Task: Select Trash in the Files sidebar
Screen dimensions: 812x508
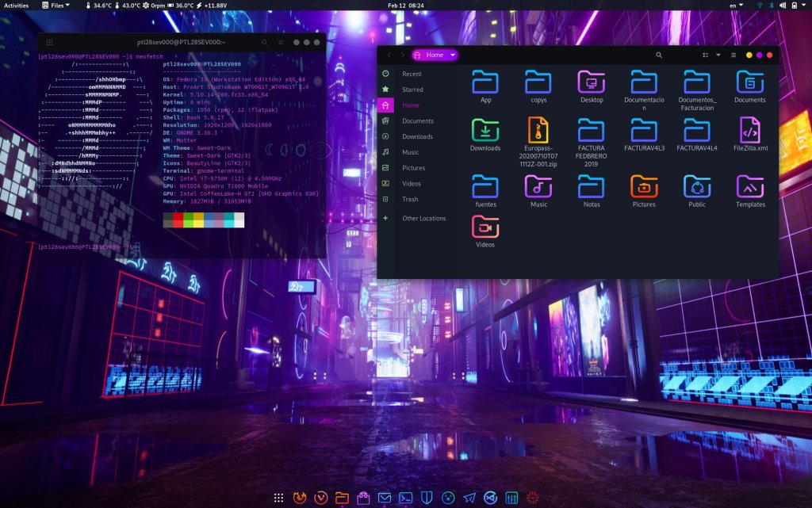Action: click(410, 199)
